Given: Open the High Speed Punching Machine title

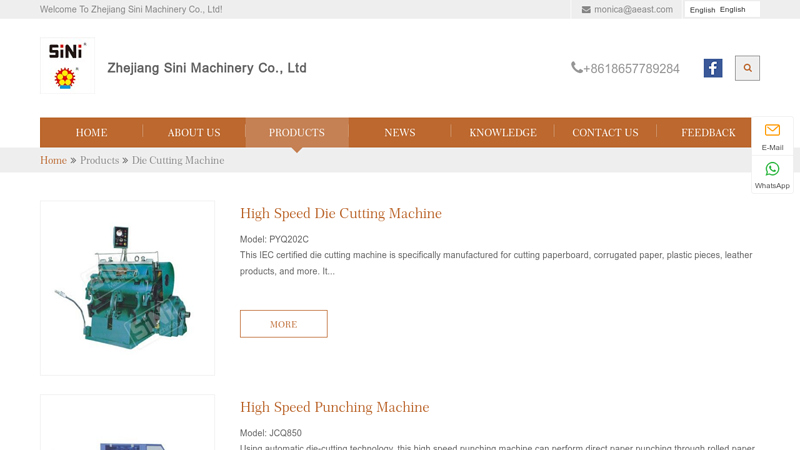Looking at the screenshot, I should coord(335,407).
